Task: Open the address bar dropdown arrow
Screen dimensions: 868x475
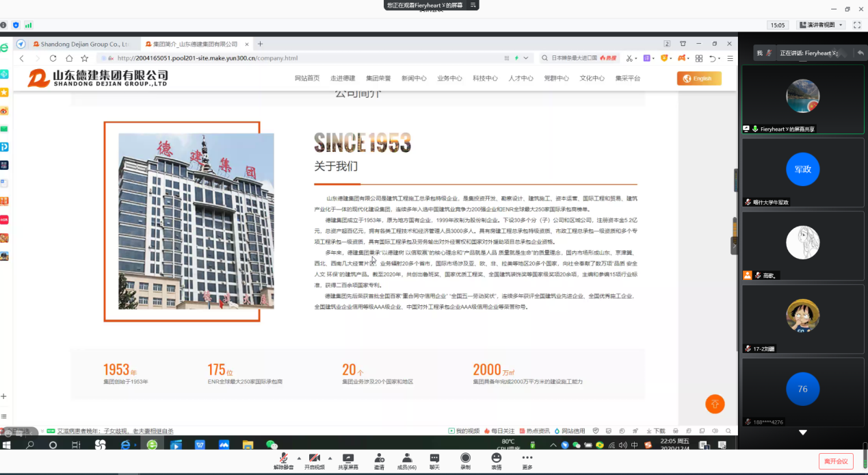Action: (x=525, y=58)
